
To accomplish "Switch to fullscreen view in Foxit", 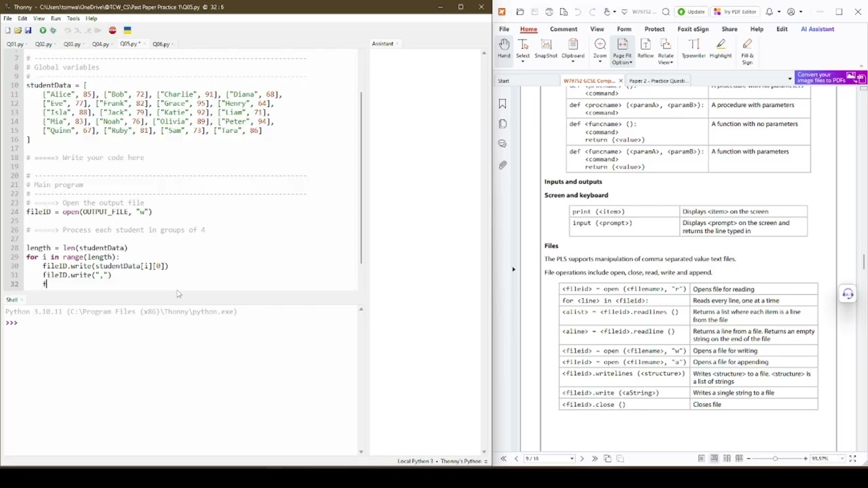I will 852,459.
